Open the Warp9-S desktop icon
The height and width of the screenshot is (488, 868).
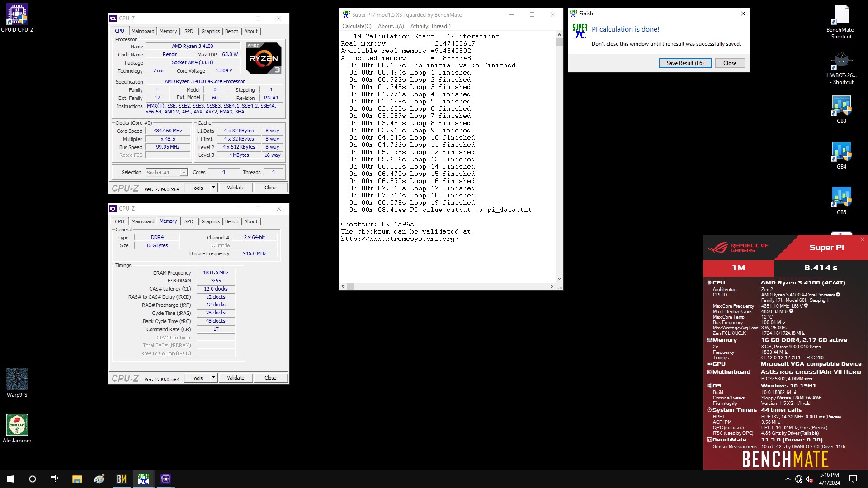click(17, 383)
